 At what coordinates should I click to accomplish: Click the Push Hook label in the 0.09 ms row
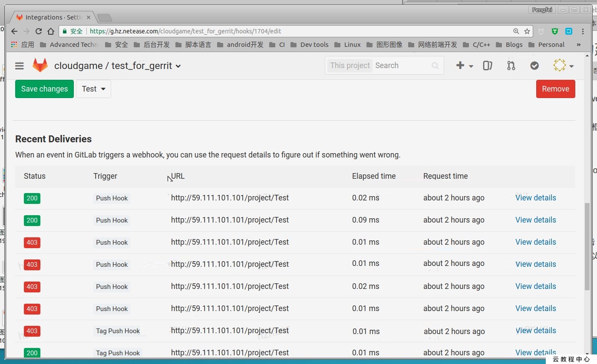tap(112, 220)
